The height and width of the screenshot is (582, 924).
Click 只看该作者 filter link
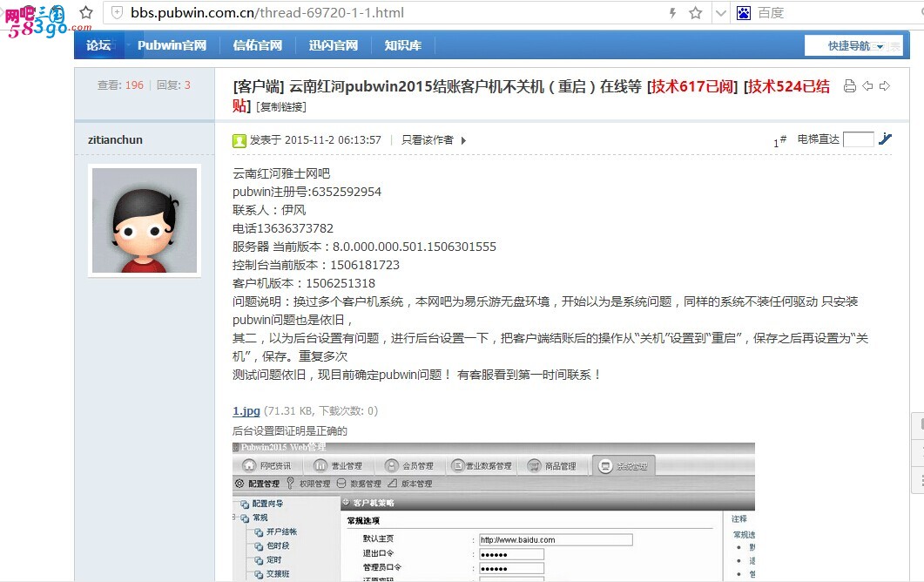[x=428, y=139]
